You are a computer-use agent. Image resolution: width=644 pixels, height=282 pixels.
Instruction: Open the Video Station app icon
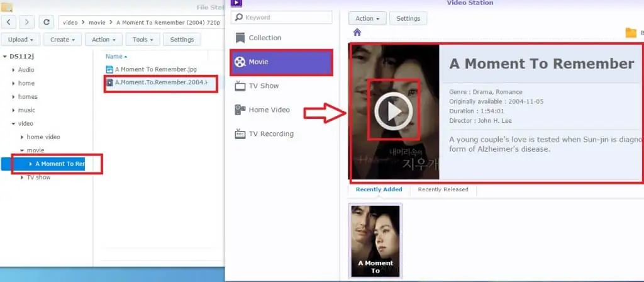click(x=236, y=3)
